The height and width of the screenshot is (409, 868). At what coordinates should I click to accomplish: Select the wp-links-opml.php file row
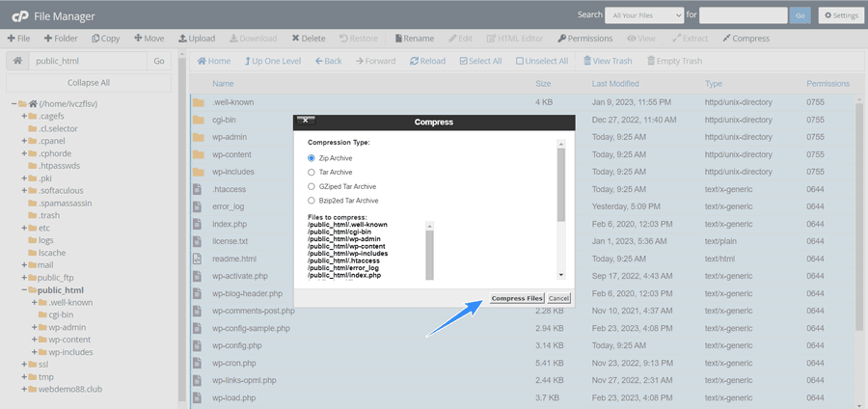point(523,380)
